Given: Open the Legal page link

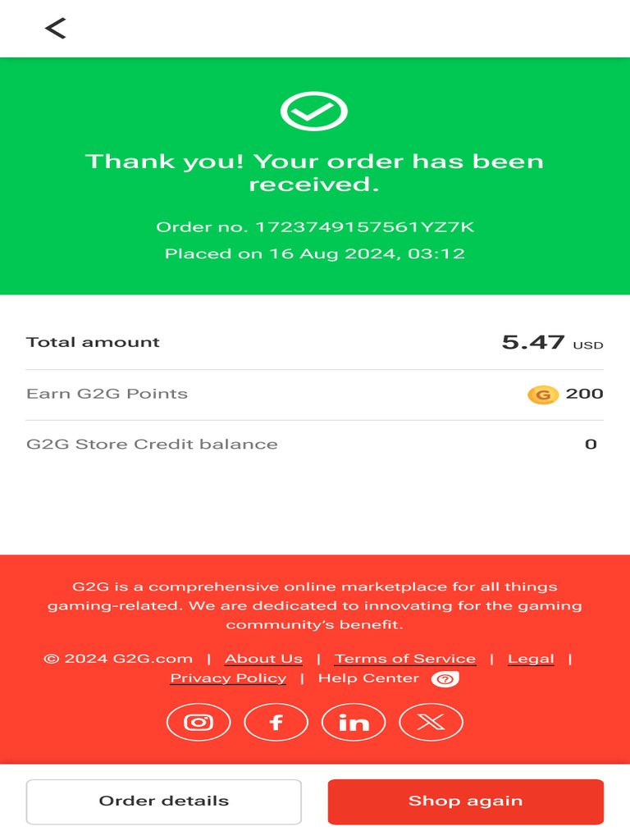Looking at the screenshot, I should click(531, 659).
